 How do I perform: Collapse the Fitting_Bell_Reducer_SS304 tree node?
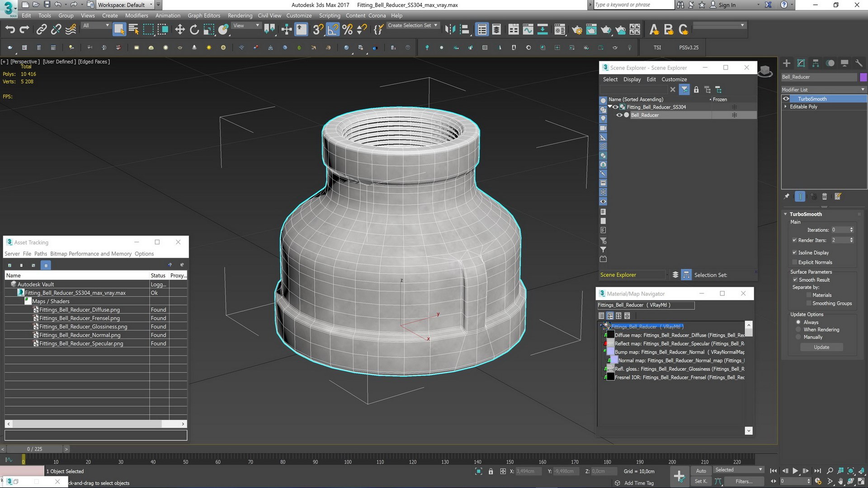[x=610, y=107]
